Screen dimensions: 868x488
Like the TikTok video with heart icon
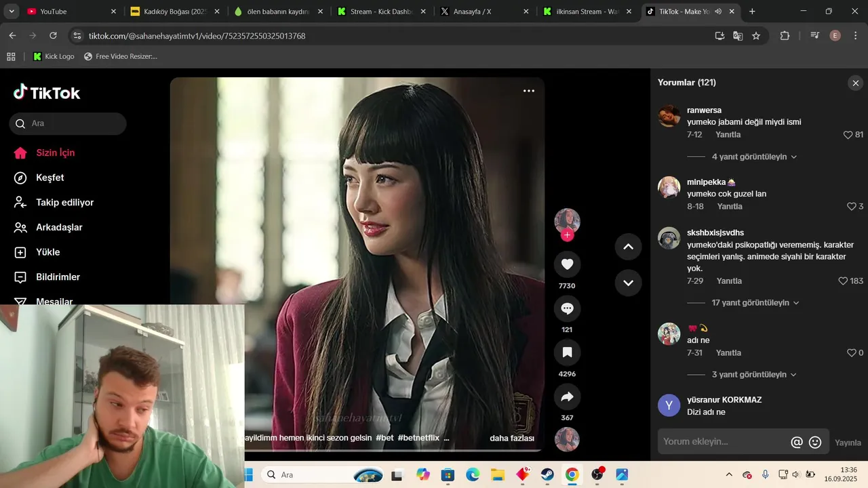coord(567,264)
